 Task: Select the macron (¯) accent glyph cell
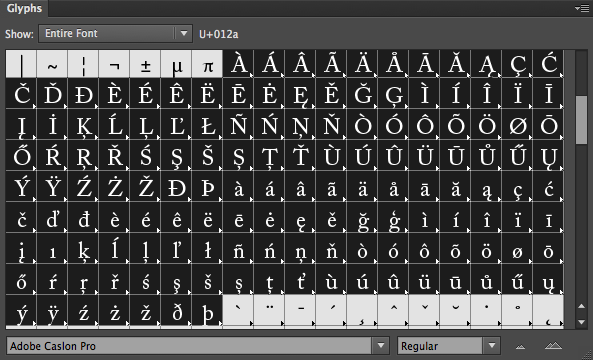click(300, 311)
